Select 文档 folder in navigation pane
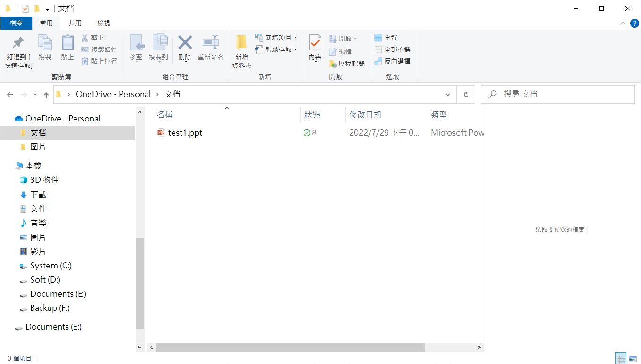 [38, 133]
